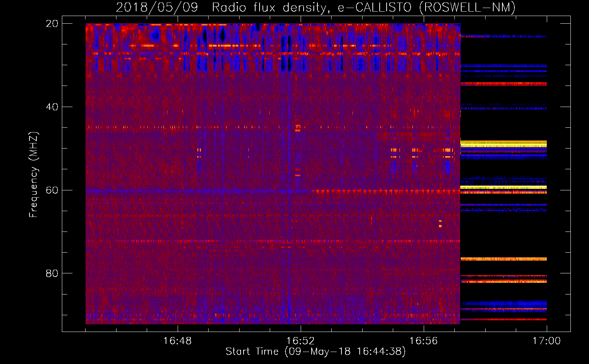Click the bright yellow band near 49 MHz
This screenshot has width=589, height=364.
(x=503, y=144)
